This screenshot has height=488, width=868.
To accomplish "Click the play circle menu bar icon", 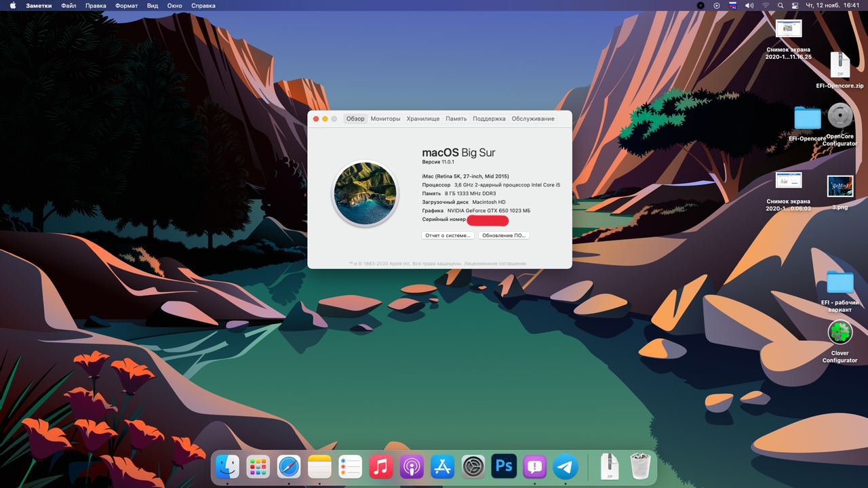I will tap(717, 5).
